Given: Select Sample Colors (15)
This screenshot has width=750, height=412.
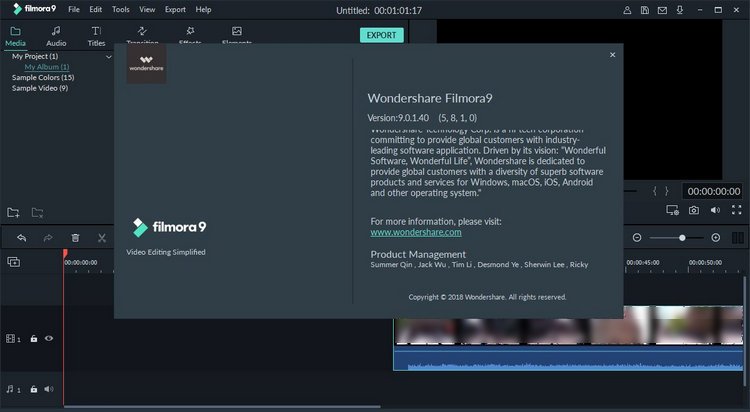Looking at the screenshot, I should [43, 78].
